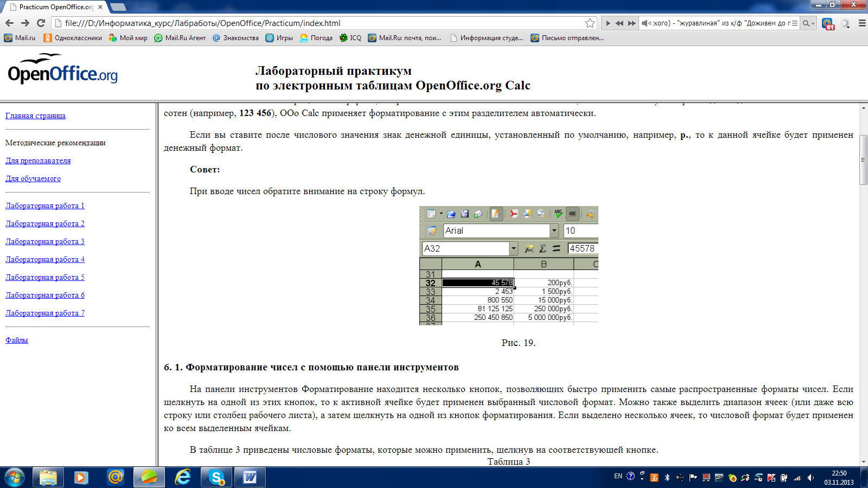Open Skype from the taskbar
The width and height of the screenshot is (868, 488).
point(216,477)
